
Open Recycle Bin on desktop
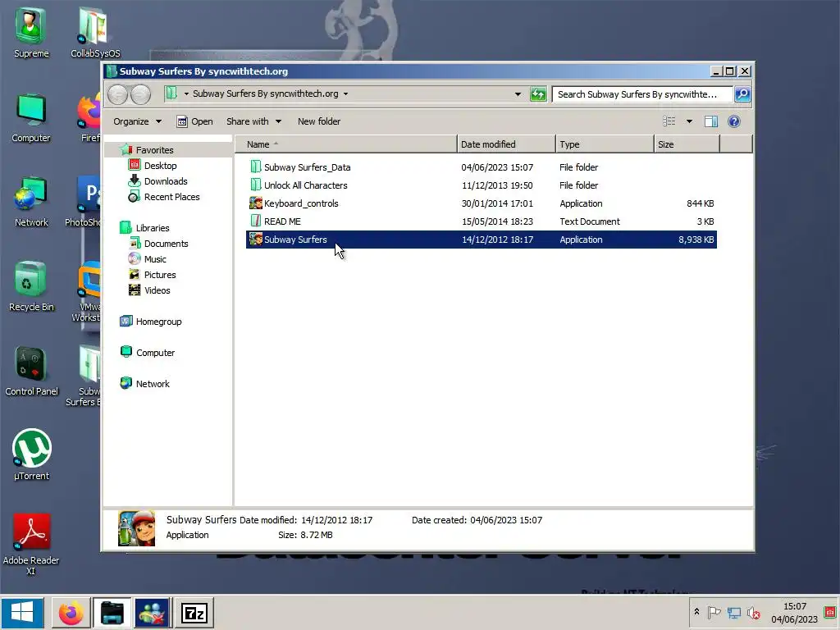pos(31,286)
